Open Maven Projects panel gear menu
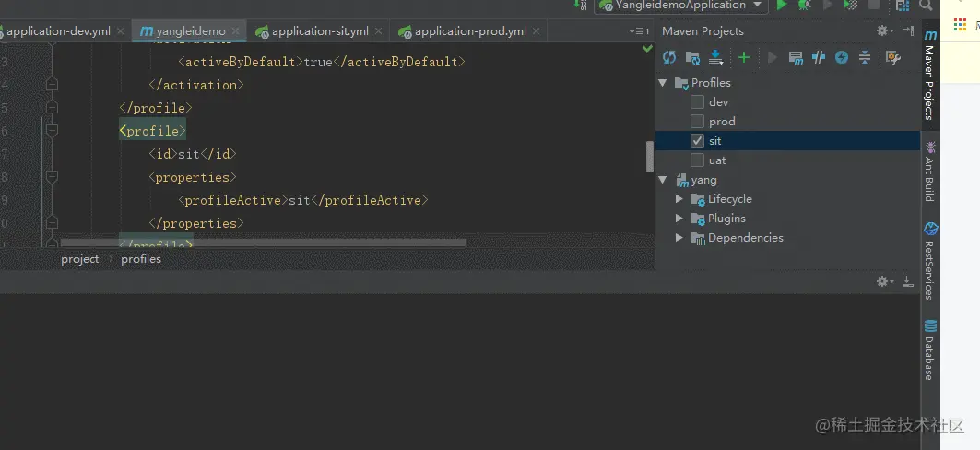The image size is (980, 450). click(884, 30)
